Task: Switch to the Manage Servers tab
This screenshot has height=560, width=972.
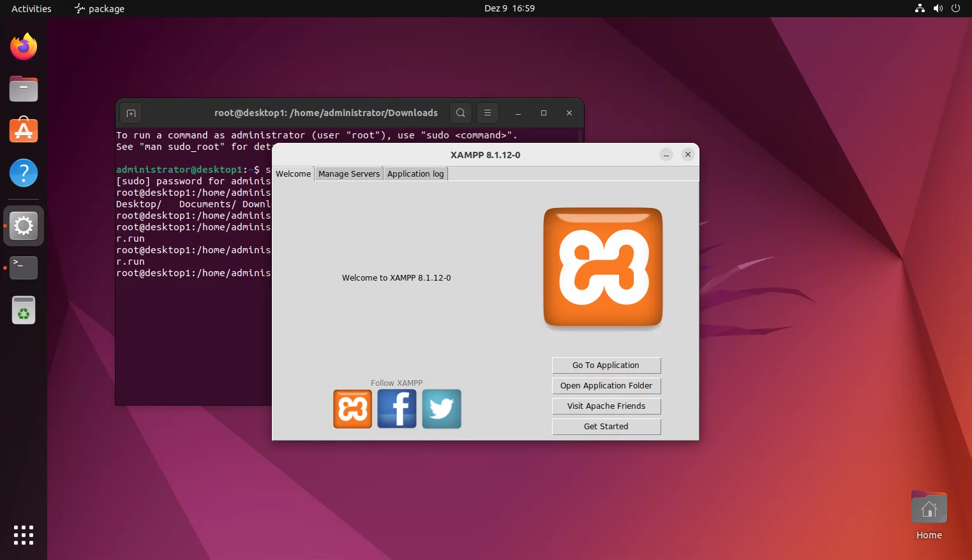Action: click(349, 173)
